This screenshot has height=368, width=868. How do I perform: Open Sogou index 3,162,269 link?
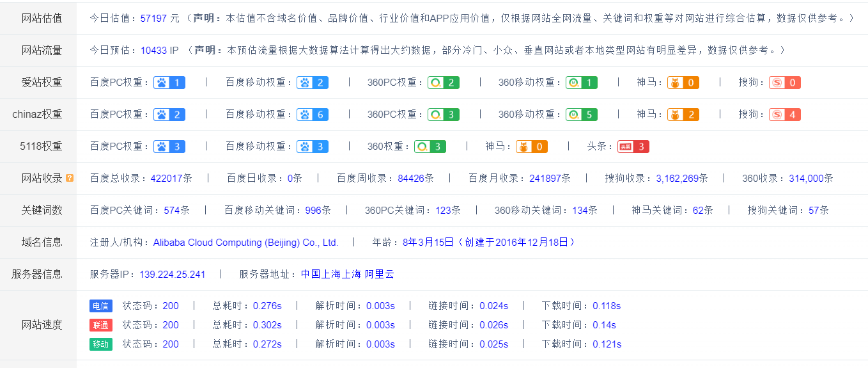[678, 179]
